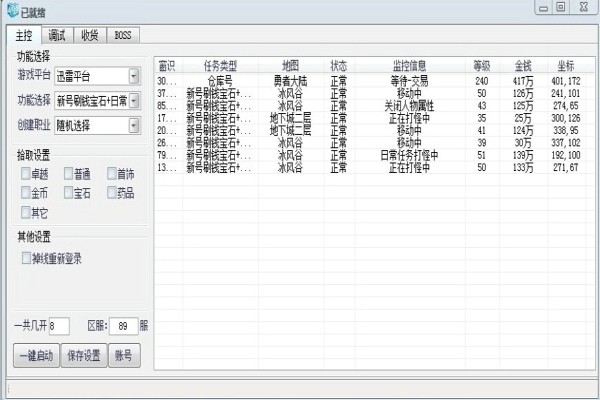The height and width of the screenshot is (400, 600).
Task: Enable the 卓越 pickup checkbox
Action: click(x=26, y=173)
